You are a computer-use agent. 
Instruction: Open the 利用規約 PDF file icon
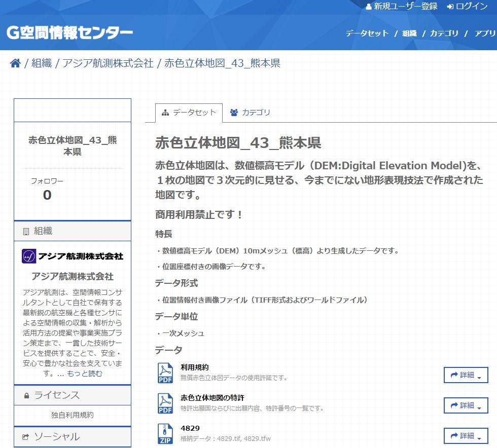pyautogui.click(x=165, y=374)
